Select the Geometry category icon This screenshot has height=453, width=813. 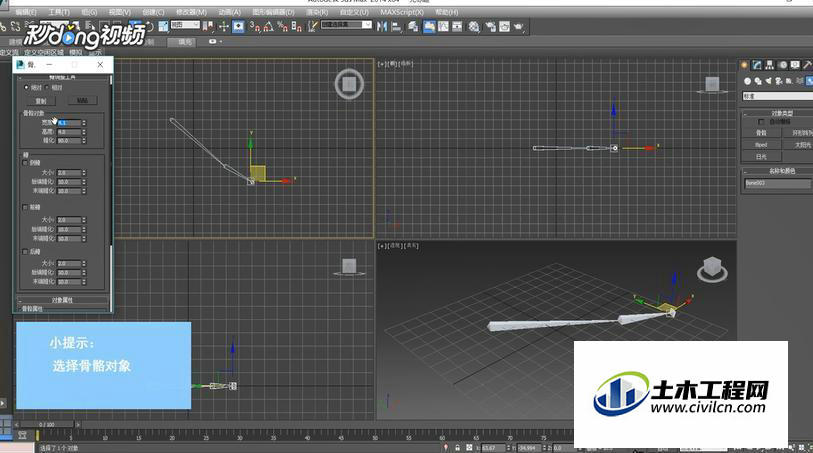747,81
